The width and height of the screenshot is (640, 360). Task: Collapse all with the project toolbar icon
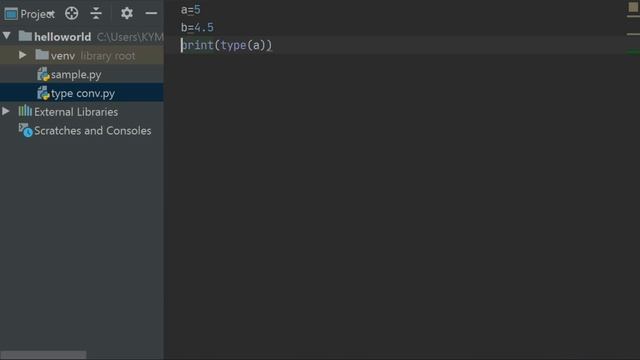click(96, 13)
